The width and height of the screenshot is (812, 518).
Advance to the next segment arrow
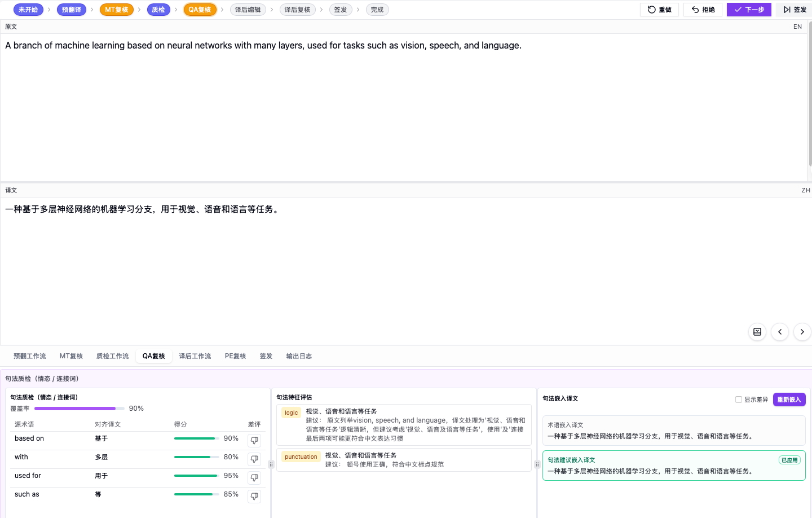coord(802,332)
